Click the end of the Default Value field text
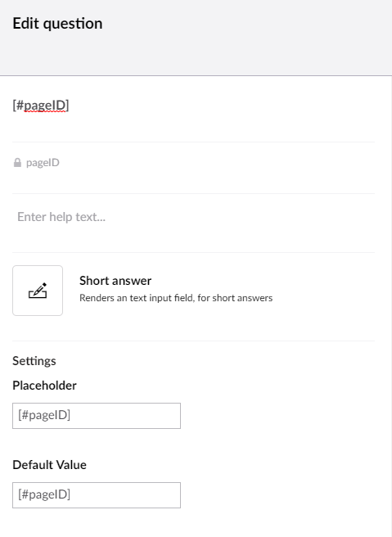This screenshot has height=537, width=392. point(71,495)
